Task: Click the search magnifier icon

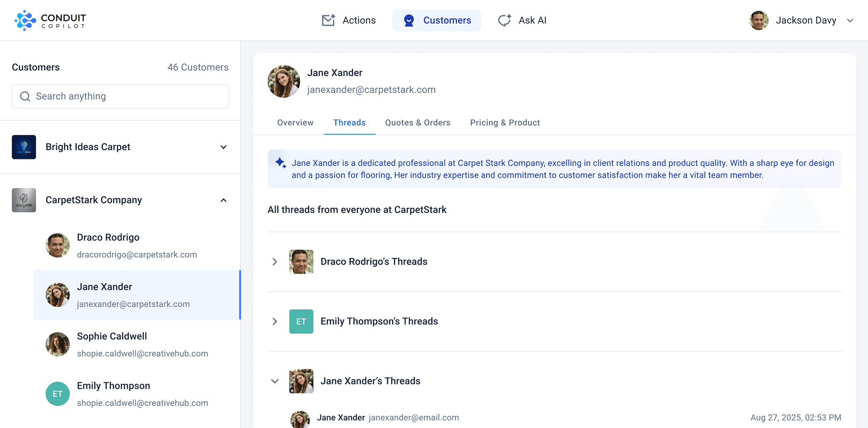Action: click(25, 97)
